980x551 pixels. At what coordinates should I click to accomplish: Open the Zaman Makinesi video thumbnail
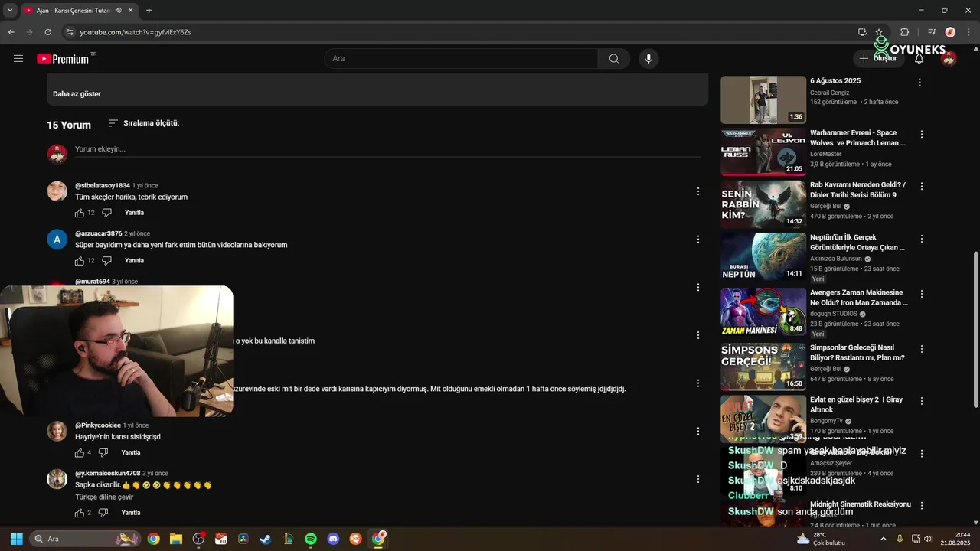(763, 311)
